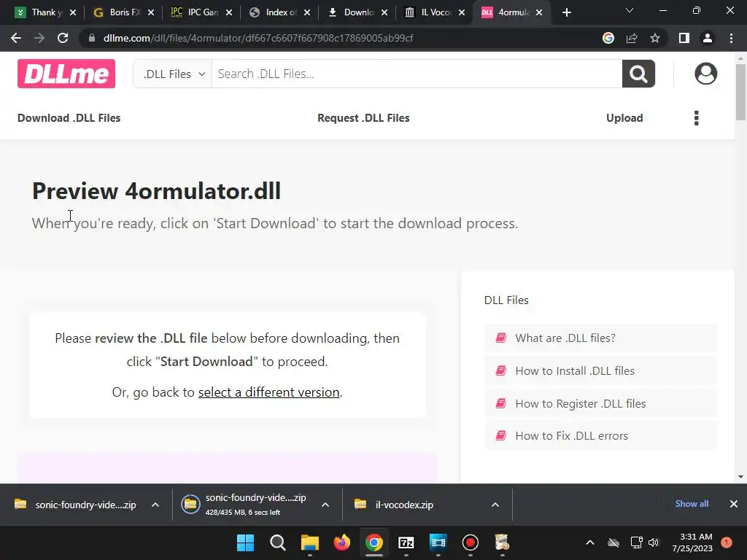
Task: Click the red record icon in taskbar
Action: [471, 542]
